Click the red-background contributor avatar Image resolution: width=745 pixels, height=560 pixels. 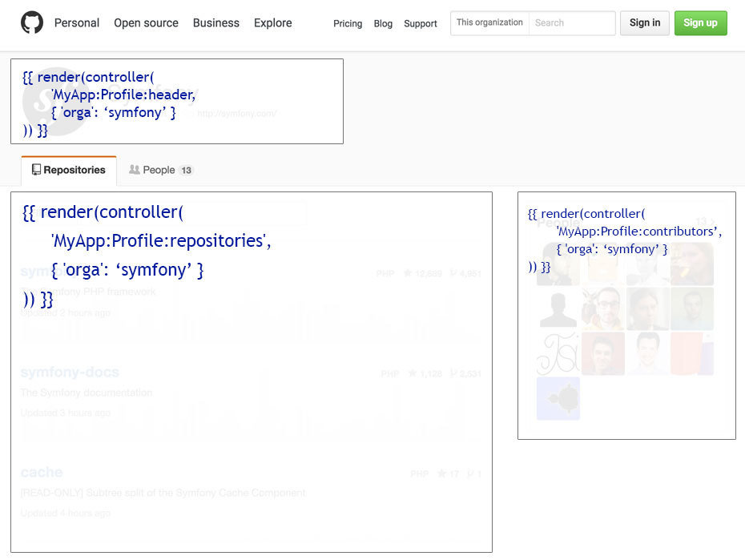[602, 354]
